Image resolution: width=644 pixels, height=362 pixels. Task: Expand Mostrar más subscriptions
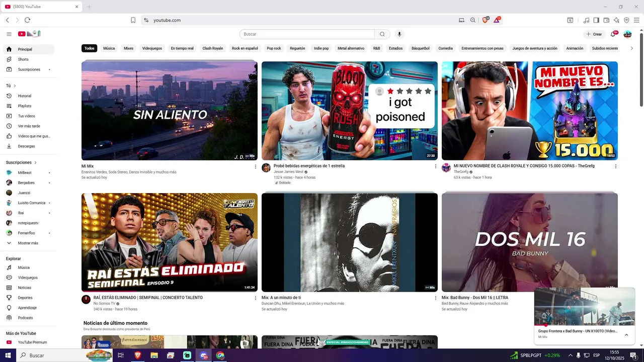[29, 243]
